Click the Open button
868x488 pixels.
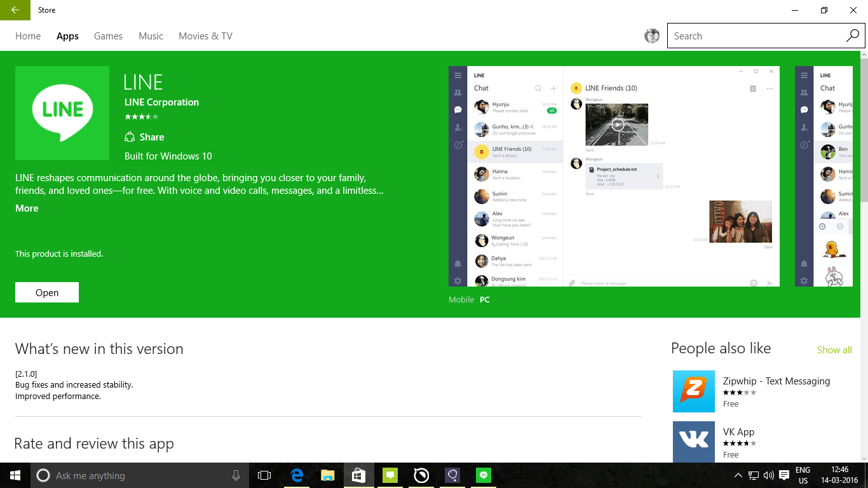tap(47, 292)
